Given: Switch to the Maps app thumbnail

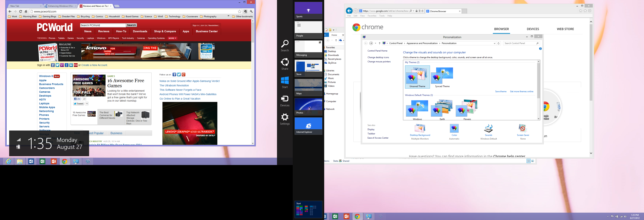Looking at the screenshot, I should 308,87.
